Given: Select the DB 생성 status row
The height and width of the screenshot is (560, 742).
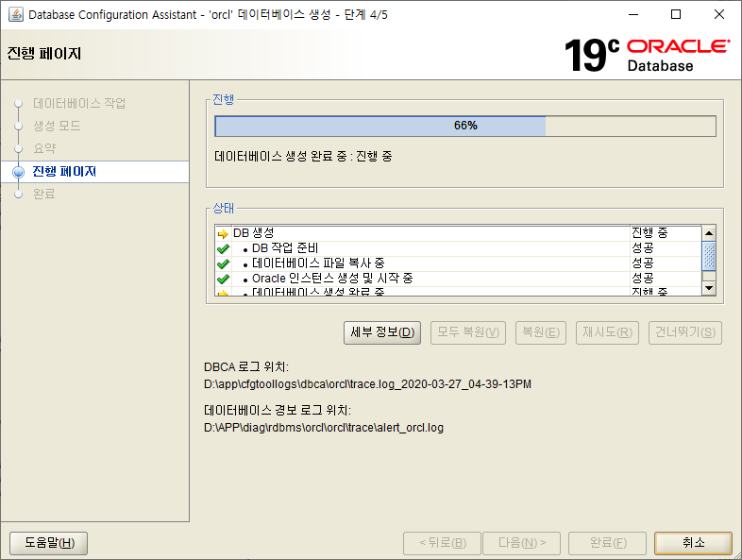Looking at the screenshot, I should 458,233.
